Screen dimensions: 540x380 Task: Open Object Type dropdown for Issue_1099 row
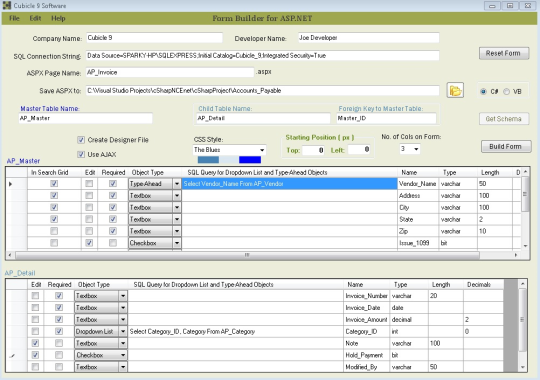click(x=177, y=243)
